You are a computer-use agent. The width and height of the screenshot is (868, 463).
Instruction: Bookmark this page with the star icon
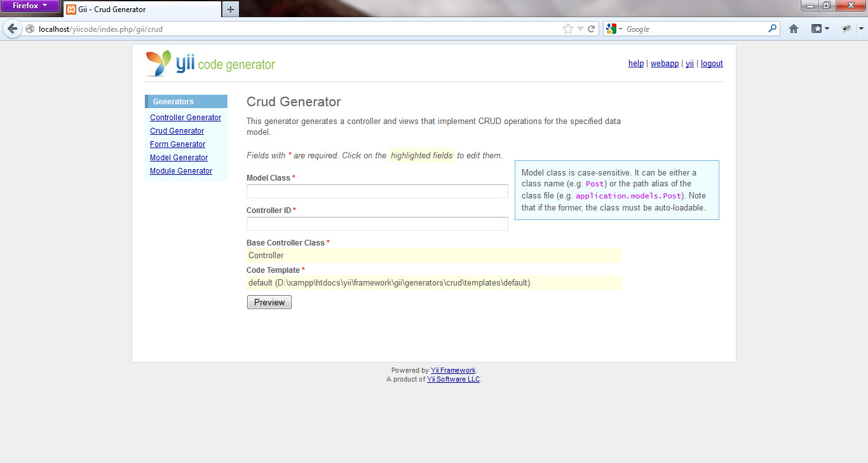coord(568,29)
